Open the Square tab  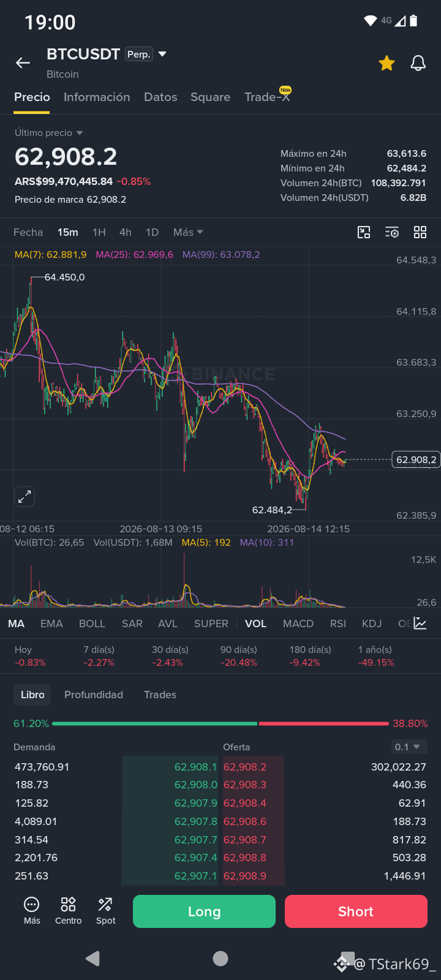tap(210, 97)
